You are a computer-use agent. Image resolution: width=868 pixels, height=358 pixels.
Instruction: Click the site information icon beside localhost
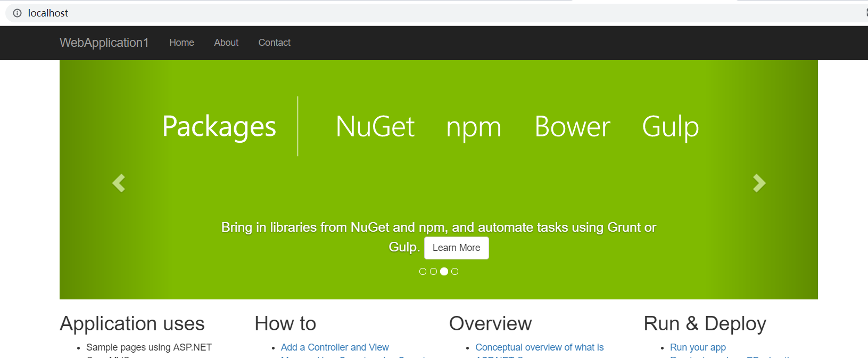[x=17, y=13]
